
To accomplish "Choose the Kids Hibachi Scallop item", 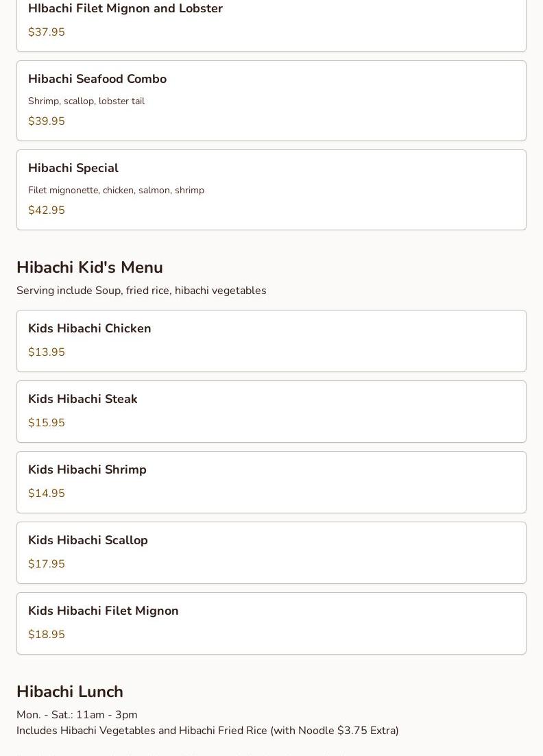I will coord(88,541).
